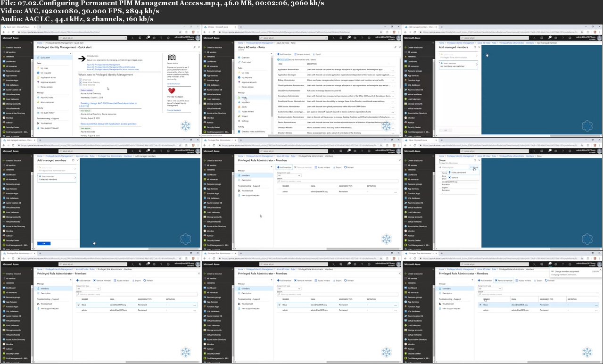The width and height of the screenshot is (603, 364).
Task: Open SQL databases in the Quick start frame sidebar
Action: (12, 85)
